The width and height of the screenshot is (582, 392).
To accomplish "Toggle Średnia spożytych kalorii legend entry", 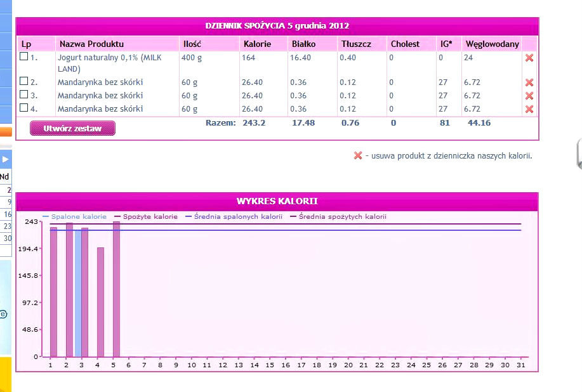I will point(338,216).
